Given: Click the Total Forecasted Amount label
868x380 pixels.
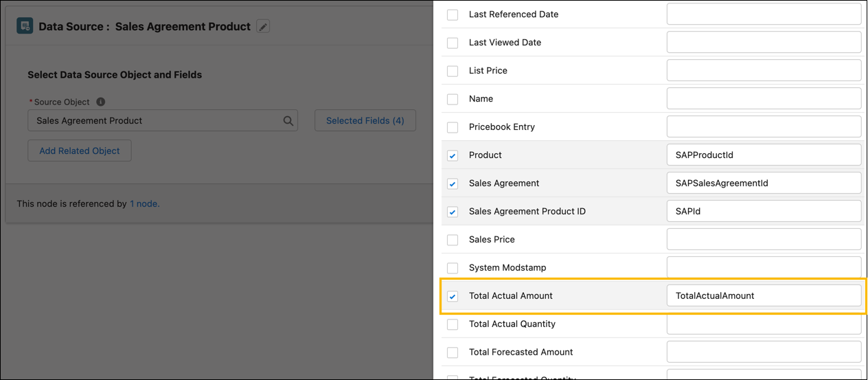Looking at the screenshot, I should (x=521, y=353).
